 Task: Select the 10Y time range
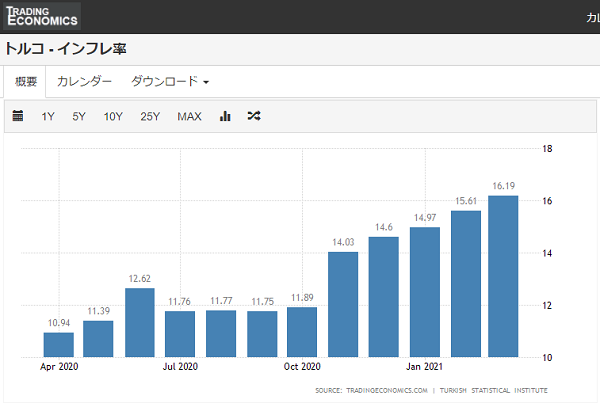pyautogui.click(x=113, y=116)
